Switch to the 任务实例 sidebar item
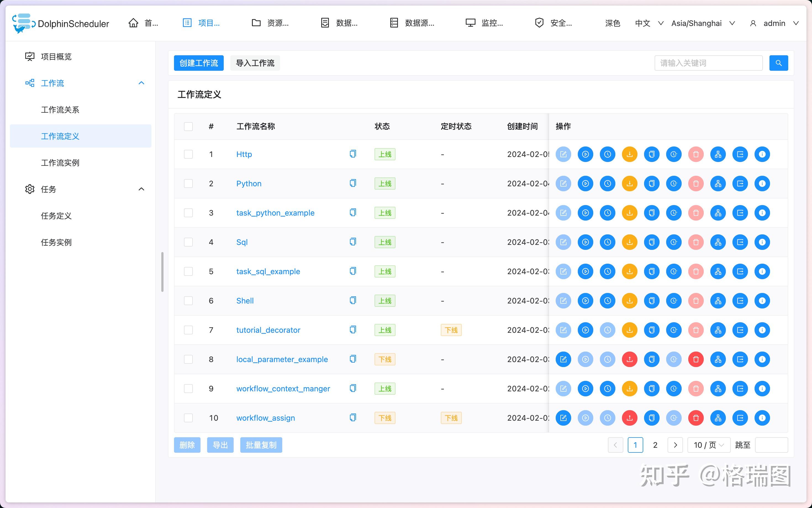The width and height of the screenshot is (812, 508). (x=56, y=242)
